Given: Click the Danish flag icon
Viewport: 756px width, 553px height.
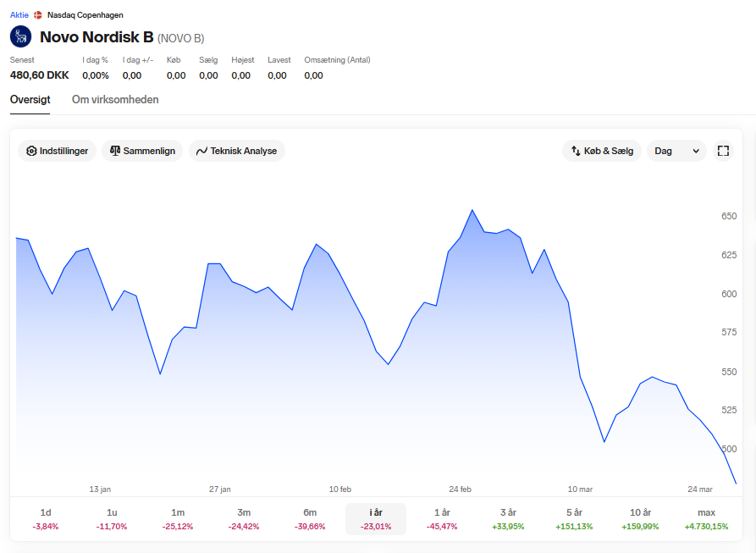Looking at the screenshot, I should tap(37, 15).
